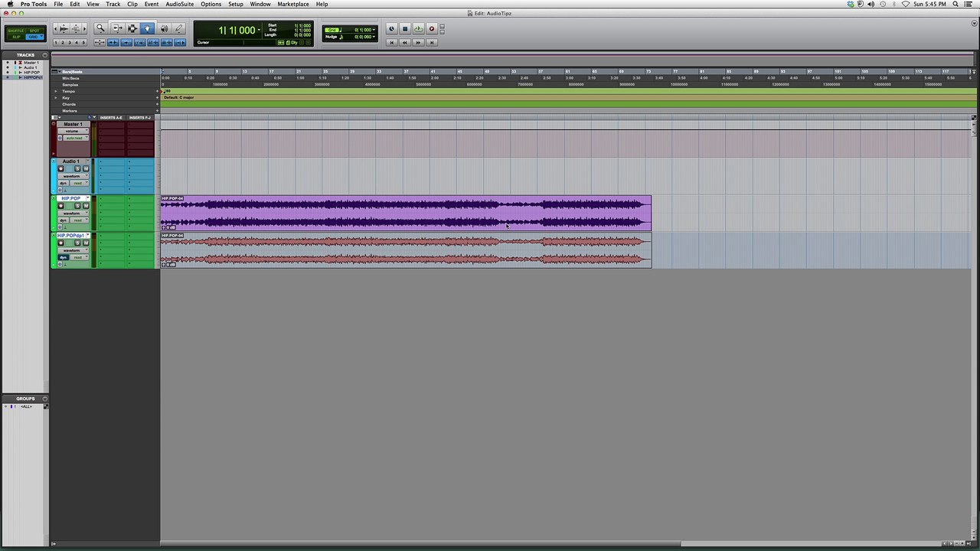Click the Play transport button

[418, 28]
